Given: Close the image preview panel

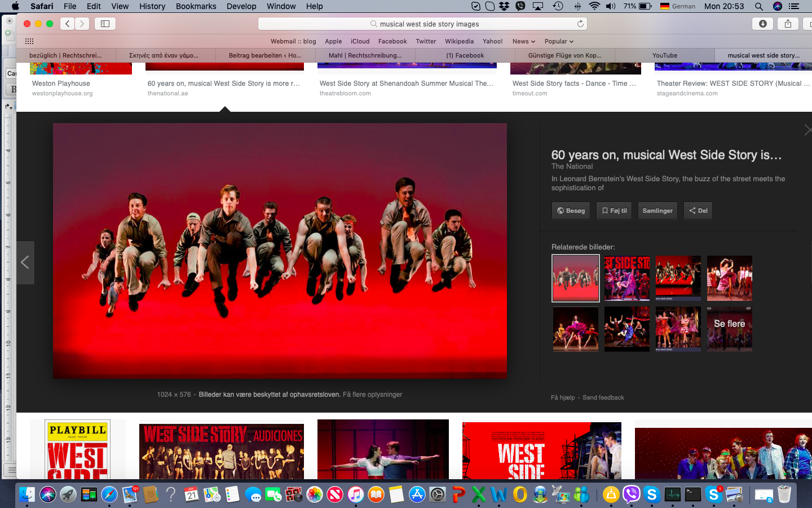Looking at the screenshot, I should (807, 130).
